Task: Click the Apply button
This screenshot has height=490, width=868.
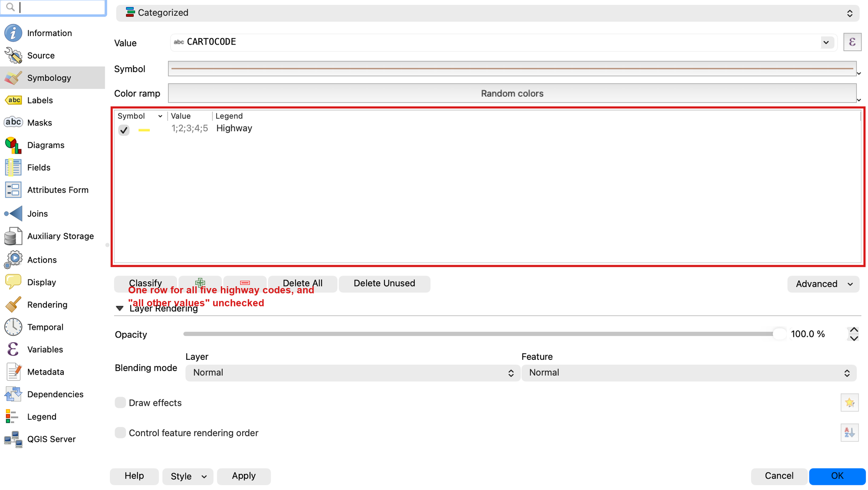Action: click(243, 476)
